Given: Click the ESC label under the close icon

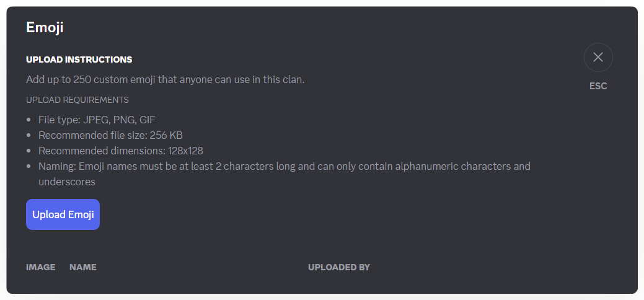Looking at the screenshot, I should tap(598, 86).
